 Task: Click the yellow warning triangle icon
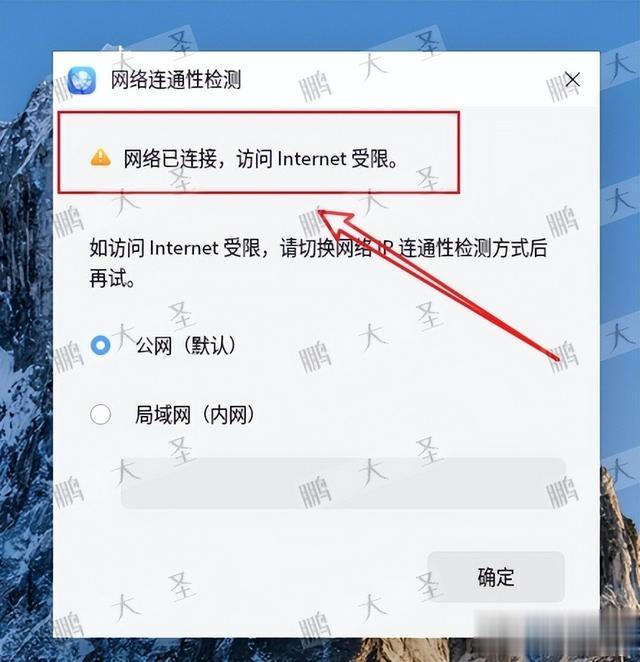(x=100, y=157)
